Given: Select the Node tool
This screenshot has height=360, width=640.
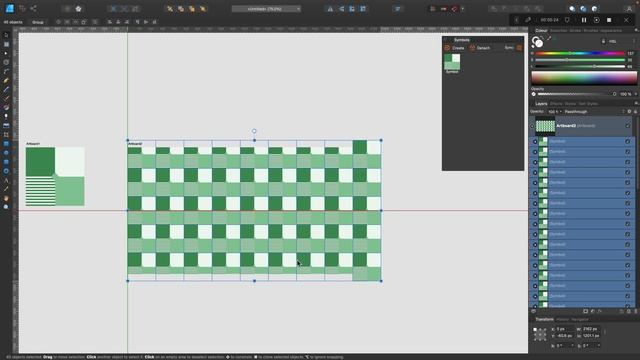Looking at the screenshot, I should point(6,53).
